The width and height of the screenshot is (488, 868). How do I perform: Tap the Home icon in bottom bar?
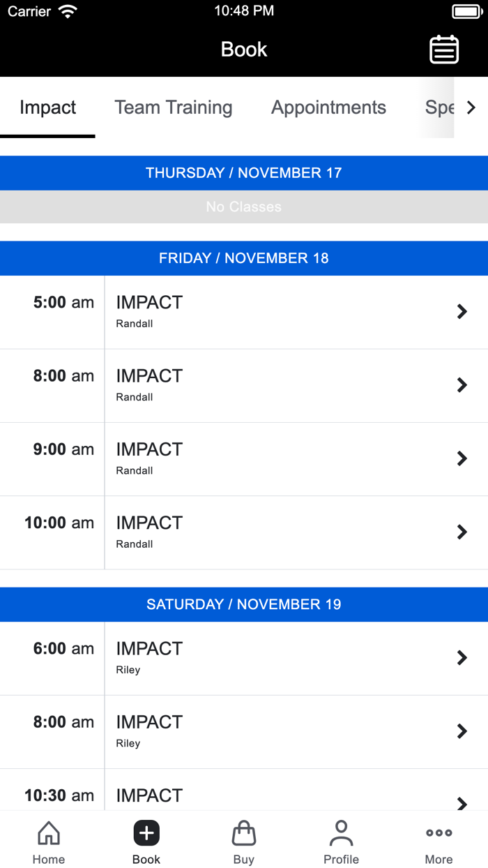pos(49,833)
